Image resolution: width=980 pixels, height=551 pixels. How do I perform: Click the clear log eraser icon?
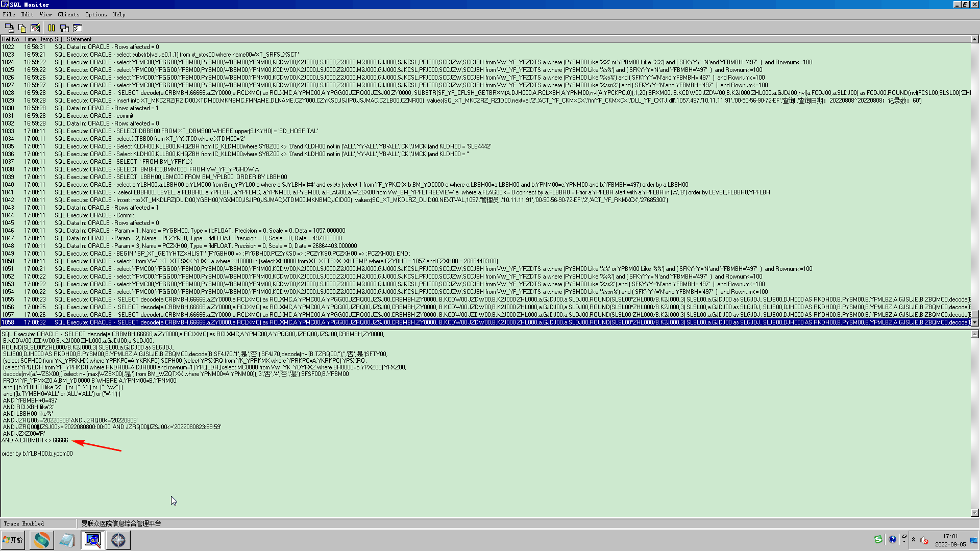click(x=35, y=28)
